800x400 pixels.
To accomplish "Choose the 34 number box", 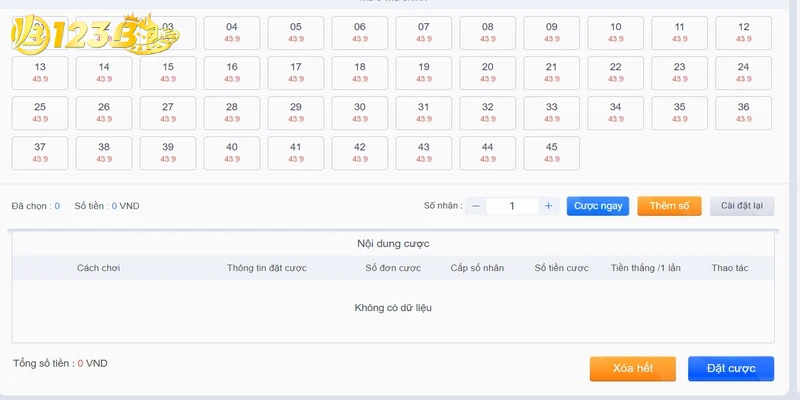I will point(615,113).
